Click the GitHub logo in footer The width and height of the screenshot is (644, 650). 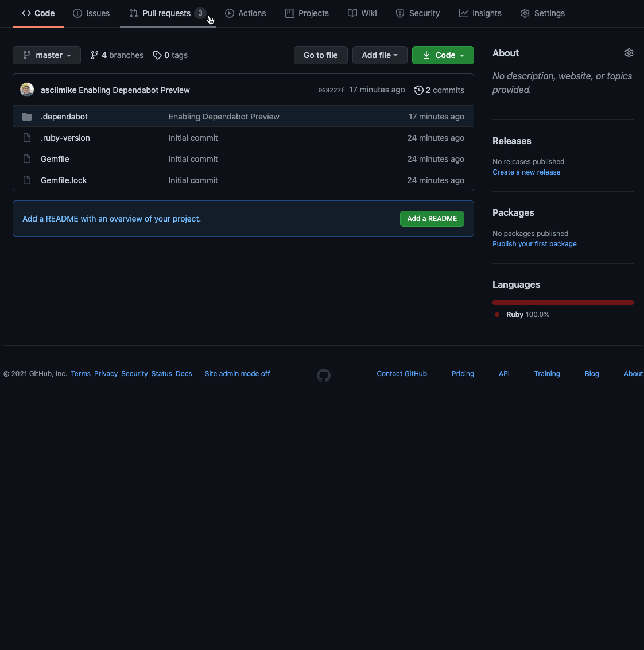pyautogui.click(x=324, y=376)
